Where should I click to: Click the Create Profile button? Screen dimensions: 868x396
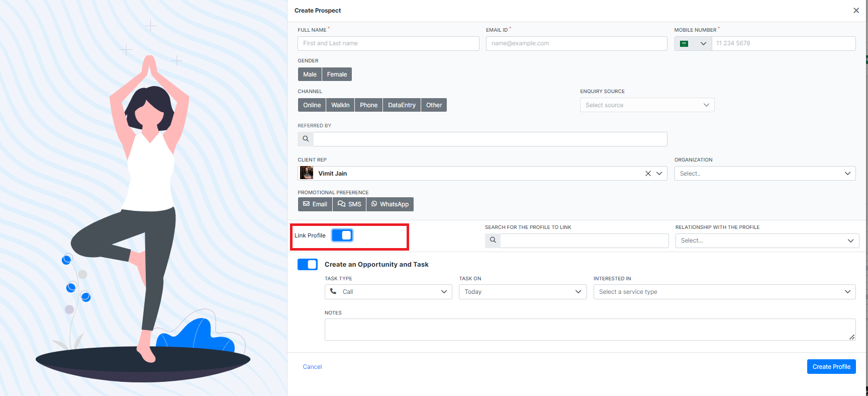[831, 367]
